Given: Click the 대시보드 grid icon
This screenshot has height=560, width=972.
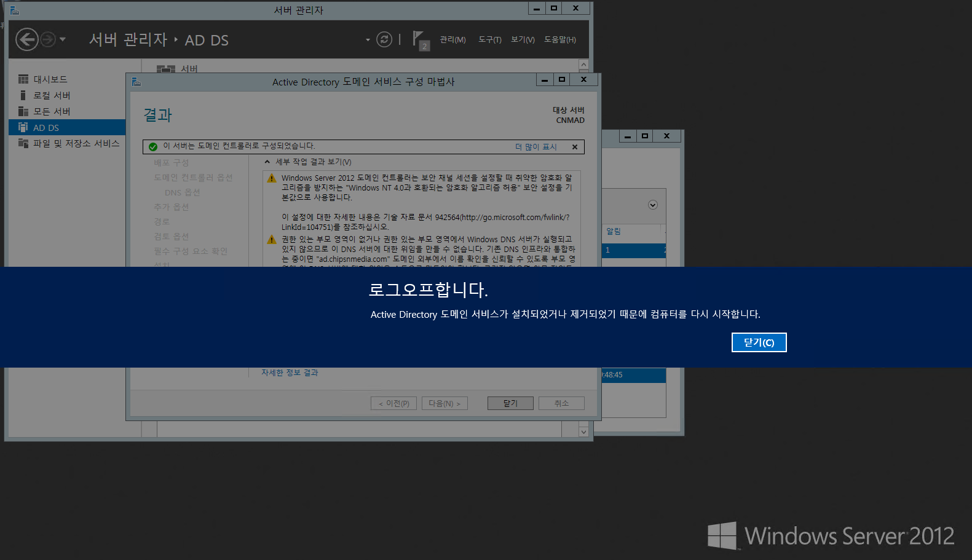Looking at the screenshot, I should point(23,79).
